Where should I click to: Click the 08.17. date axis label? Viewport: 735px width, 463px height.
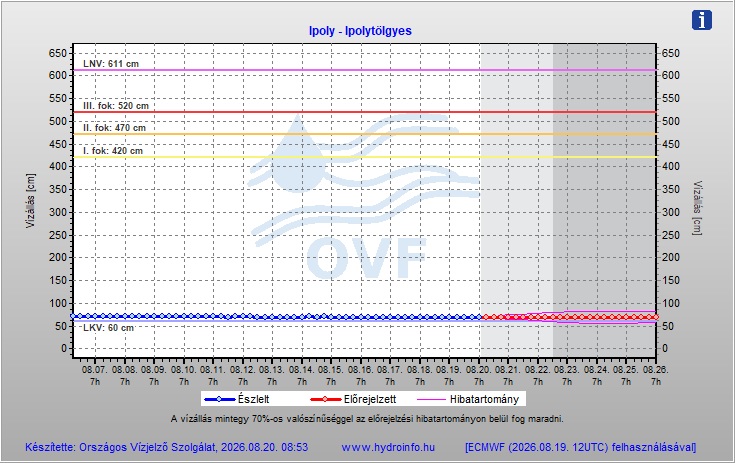pos(390,370)
